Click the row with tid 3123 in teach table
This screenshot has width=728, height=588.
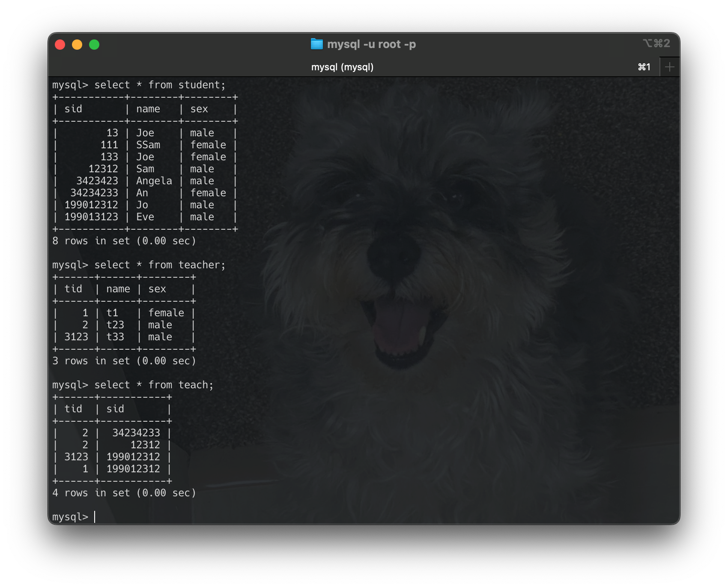(112, 457)
